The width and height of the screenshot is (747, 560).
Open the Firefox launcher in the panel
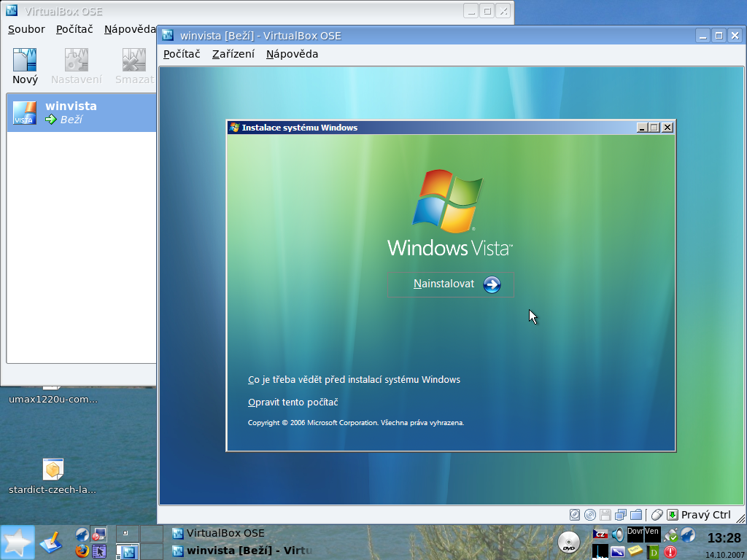click(x=82, y=551)
